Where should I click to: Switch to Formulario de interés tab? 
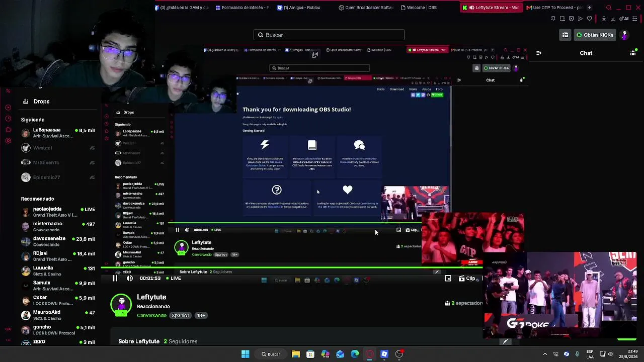pos(243,8)
